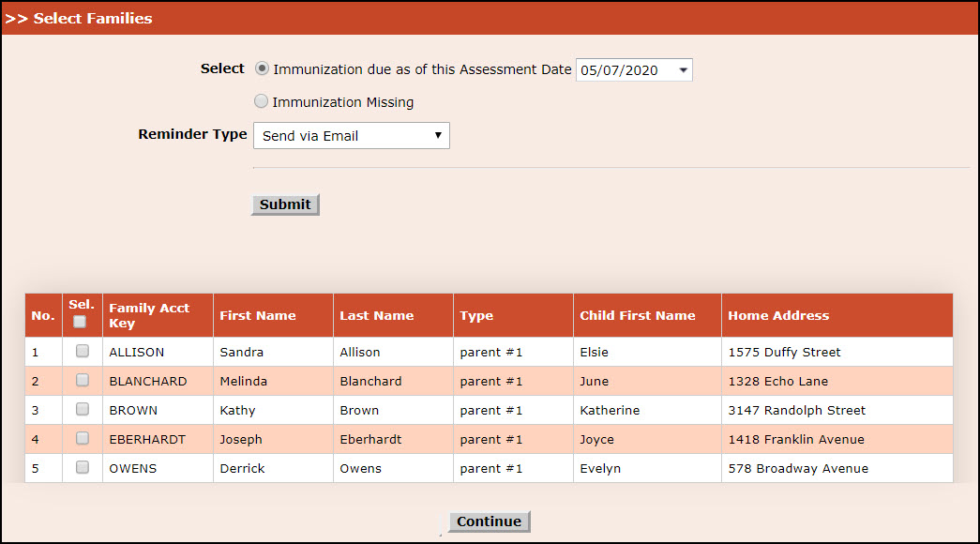
Task: Expand the Reminder Type dropdown
Action: click(x=351, y=136)
